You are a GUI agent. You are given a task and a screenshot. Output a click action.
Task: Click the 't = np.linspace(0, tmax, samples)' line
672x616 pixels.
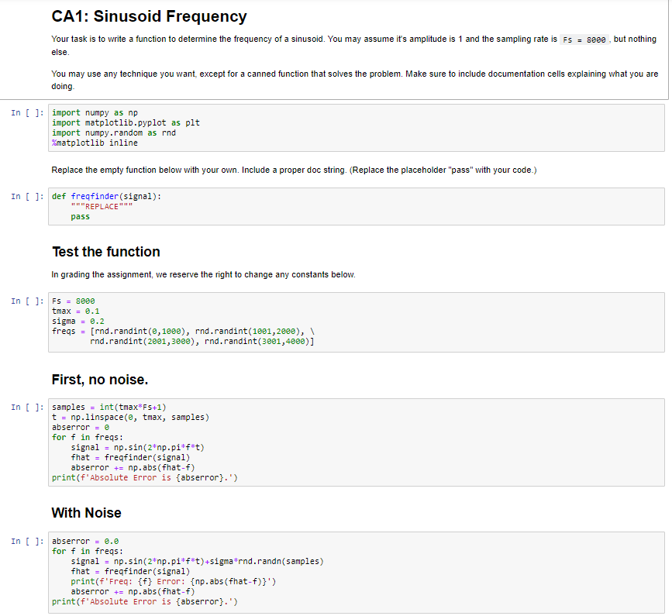coord(130,417)
